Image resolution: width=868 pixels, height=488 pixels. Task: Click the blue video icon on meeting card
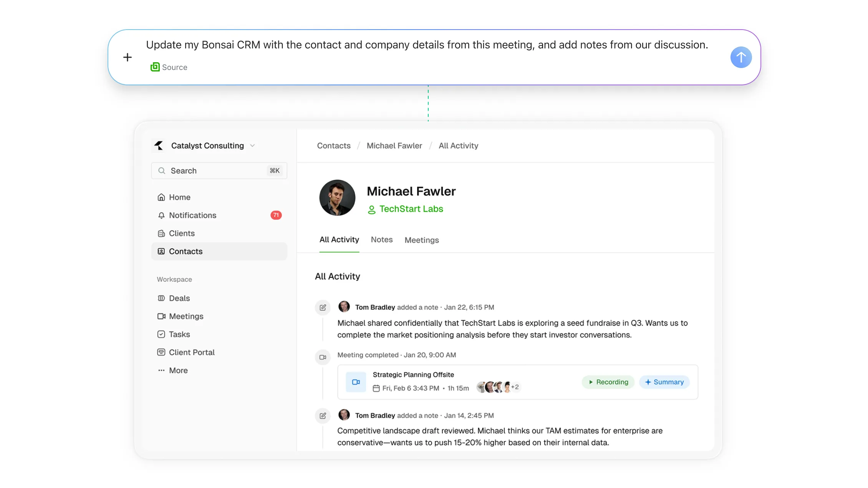coord(356,382)
